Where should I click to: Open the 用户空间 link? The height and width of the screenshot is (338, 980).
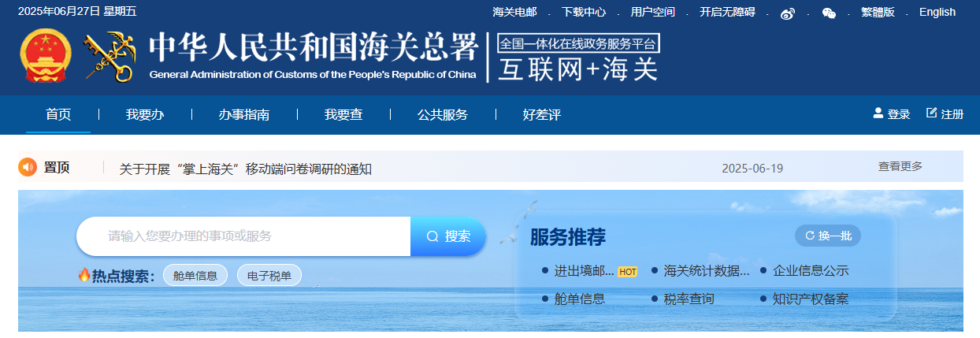coord(653,12)
